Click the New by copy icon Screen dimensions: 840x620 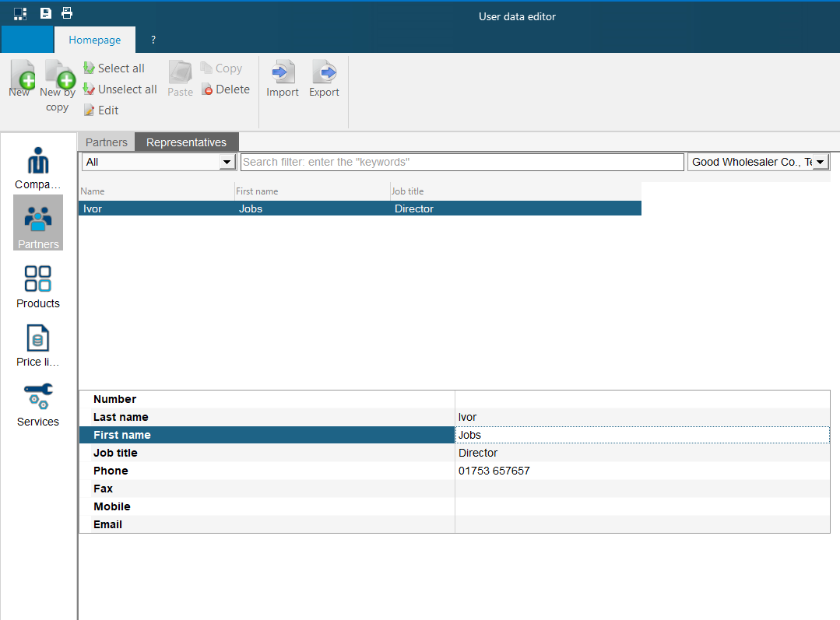(x=58, y=78)
